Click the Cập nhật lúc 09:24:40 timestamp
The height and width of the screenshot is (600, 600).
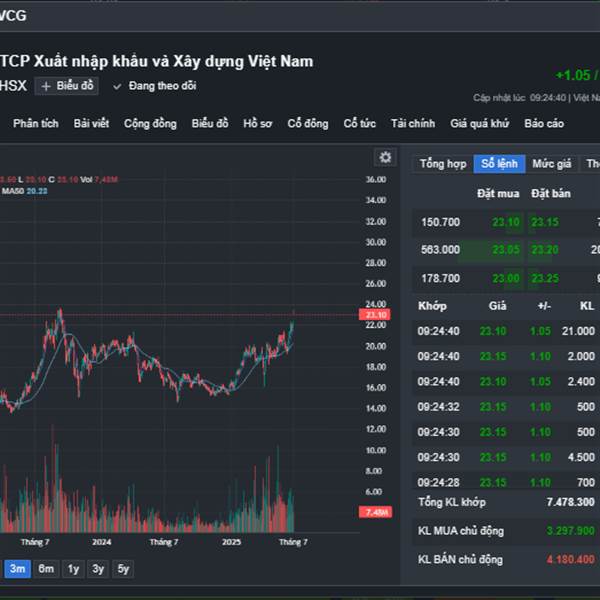pos(519,98)
